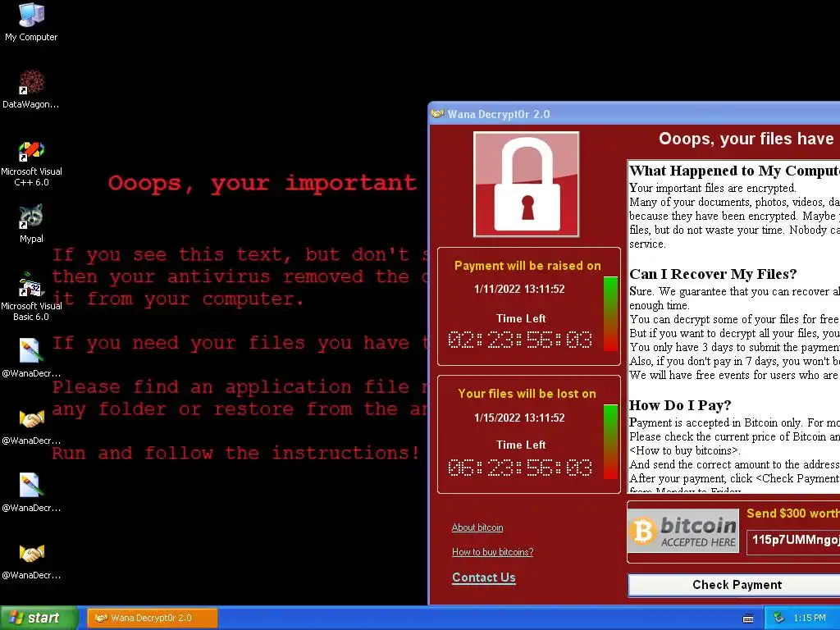Open the About bitcoin link
The image size is (840, 630).
(477, 527)
